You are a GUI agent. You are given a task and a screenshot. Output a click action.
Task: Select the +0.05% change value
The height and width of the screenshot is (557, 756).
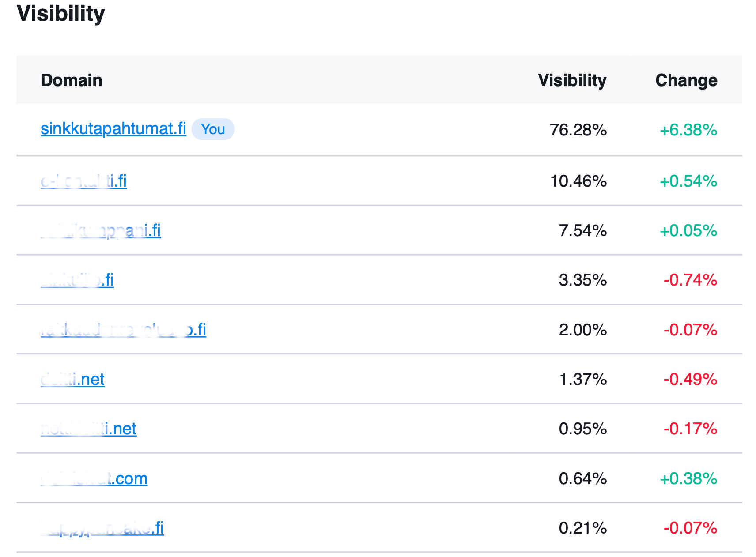[688, 230]
